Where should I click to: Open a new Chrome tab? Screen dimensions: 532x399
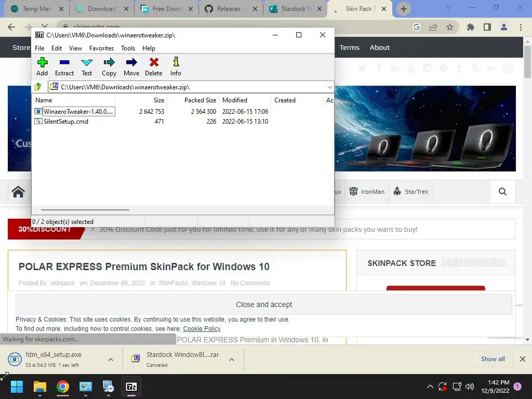[x=403, y=9]
